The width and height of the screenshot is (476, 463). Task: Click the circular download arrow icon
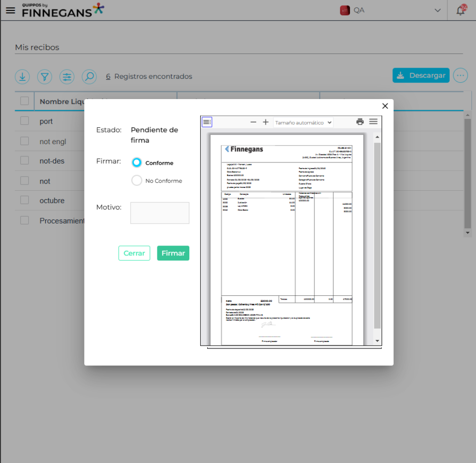(x=22, y=77)
